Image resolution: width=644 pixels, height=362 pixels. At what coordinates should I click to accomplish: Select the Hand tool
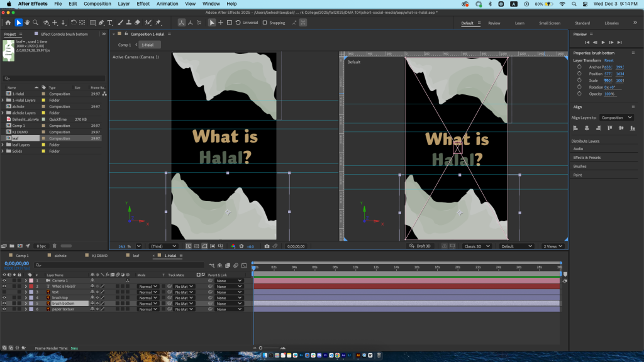tap(28, 23)
